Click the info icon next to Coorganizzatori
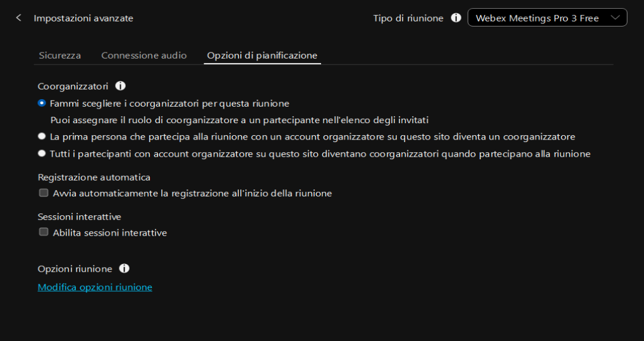 [120, 86]
